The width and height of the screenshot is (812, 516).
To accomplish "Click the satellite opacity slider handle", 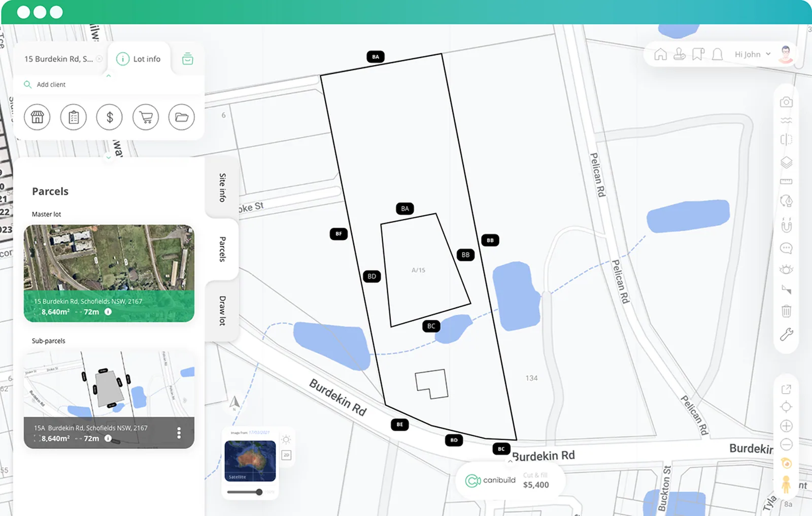I will click(x=259, y=492).
